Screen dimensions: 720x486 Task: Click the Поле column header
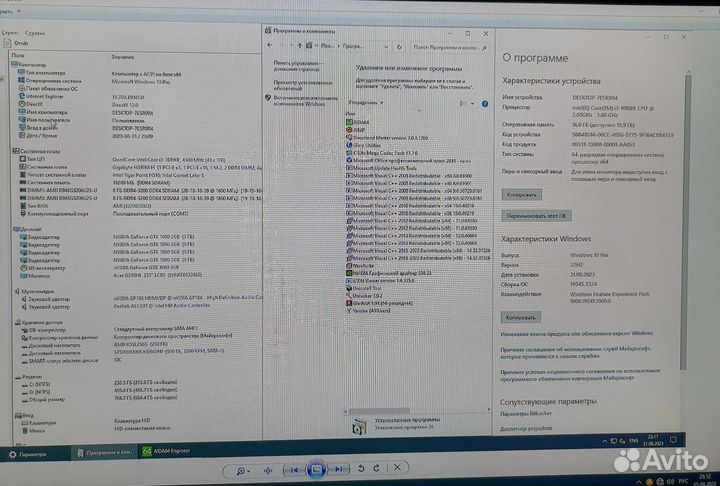pos(18,55)
